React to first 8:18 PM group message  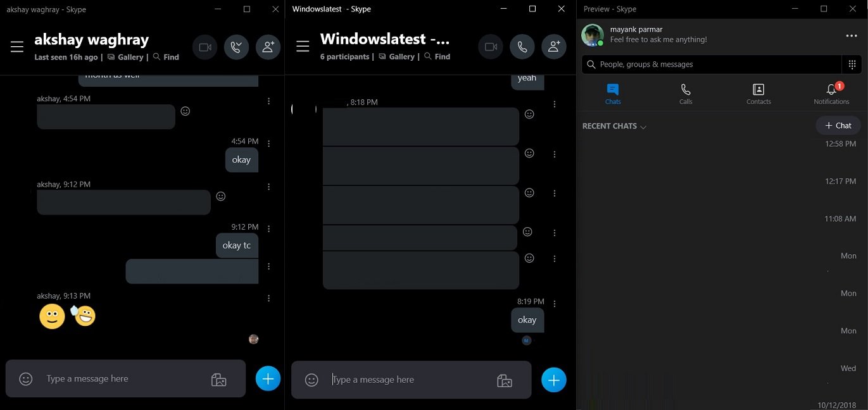pos(529,115)
